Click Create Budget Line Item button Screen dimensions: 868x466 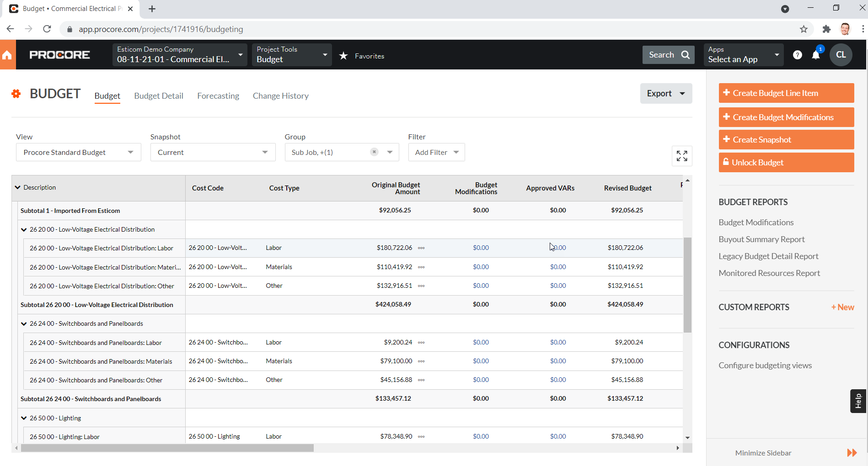coord(787,93)
